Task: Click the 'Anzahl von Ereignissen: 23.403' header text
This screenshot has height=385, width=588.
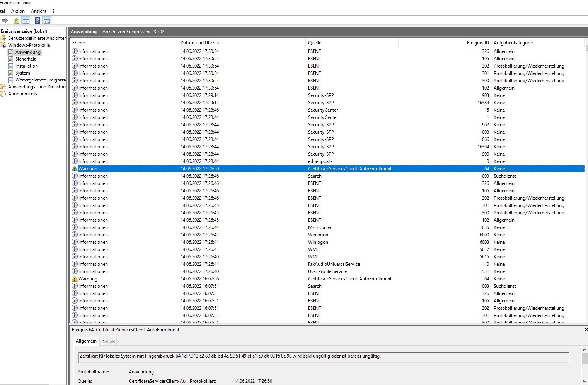Action: [x=133, y=32]
